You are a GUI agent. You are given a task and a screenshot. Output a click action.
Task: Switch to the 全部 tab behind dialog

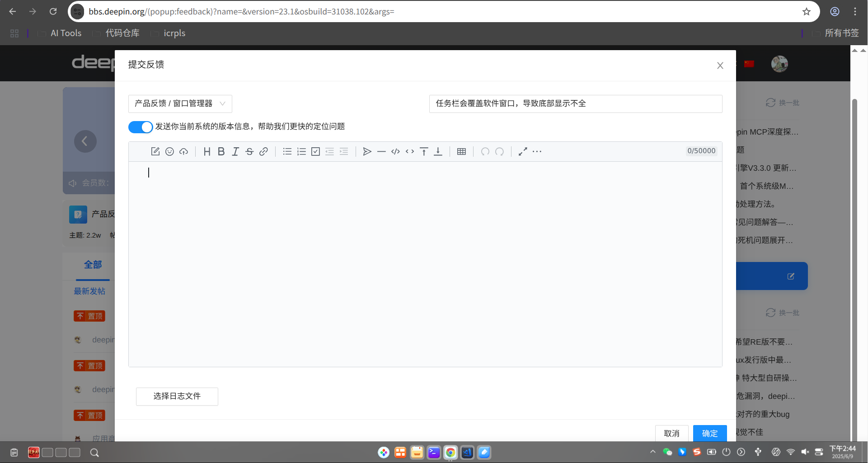(x=93, y=265)
